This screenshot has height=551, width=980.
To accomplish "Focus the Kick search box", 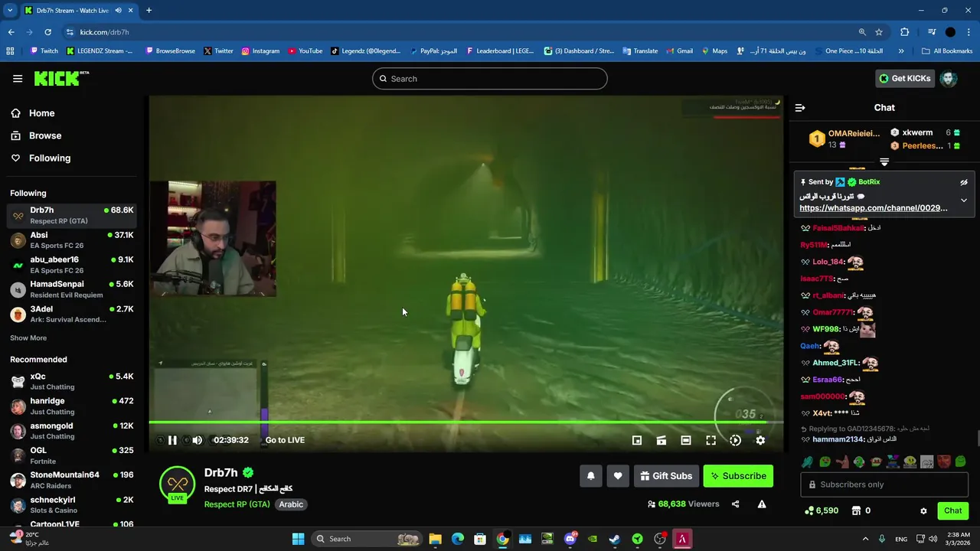I will (x=490, y=79).
